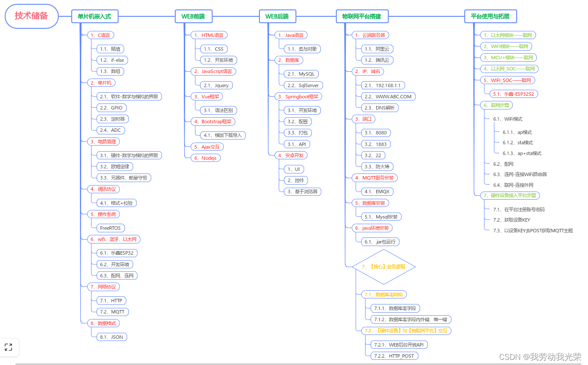Select the WEB前端 branch node
The height and width of the screenshot is (365, 588).
pyautogui.click(x=193, y=16)
